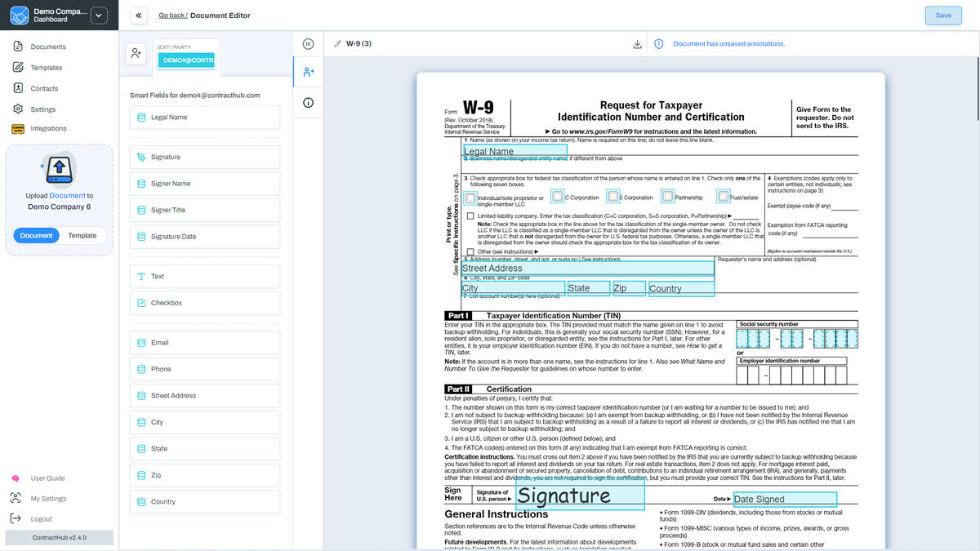Check Individual/sole proprietor box on form
Screen dimensions: 980x551
pos(470,198)
